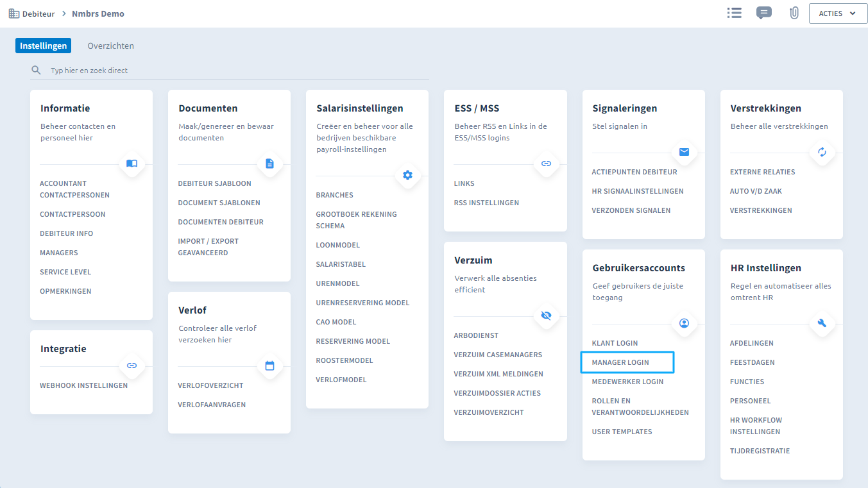Open Links under ESS / MSS
The width and height of the screenshot is (868, 488).
464,183
